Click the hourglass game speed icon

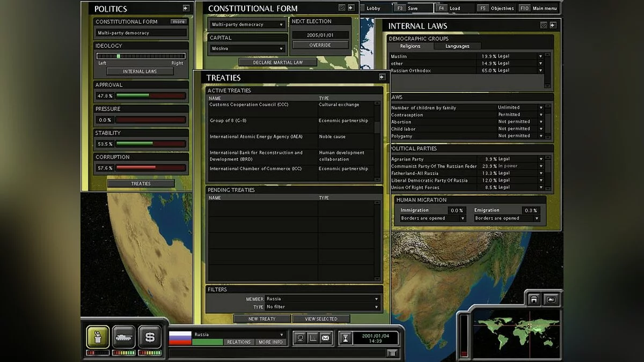coord(346,338)
